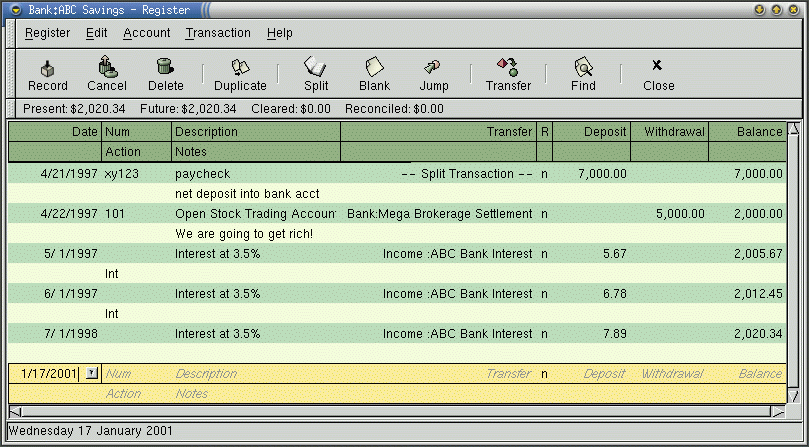Viewport: 809px width, 447px height.
Task: Close the register using toolbar Close
Action: coord(658,68)
